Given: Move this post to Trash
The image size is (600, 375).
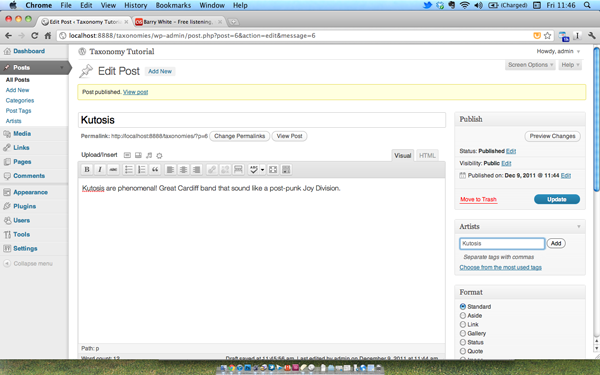Looking at the screenshot, I should click(478, 199).
